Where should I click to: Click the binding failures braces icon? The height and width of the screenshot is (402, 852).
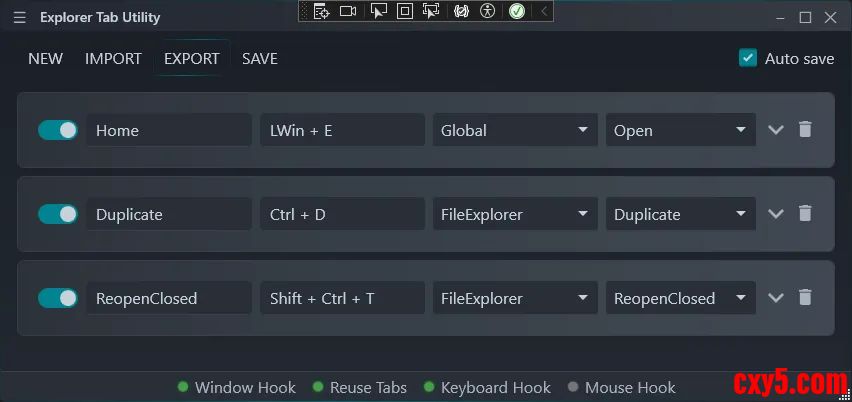click(461, 11)
